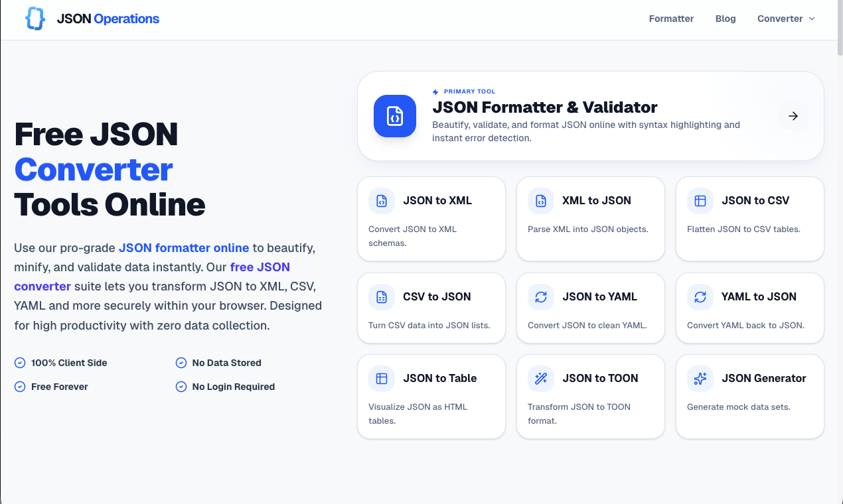Click the No Data Stored checkmark
This screenshot has height=504, width=843.
coord(181,363)
